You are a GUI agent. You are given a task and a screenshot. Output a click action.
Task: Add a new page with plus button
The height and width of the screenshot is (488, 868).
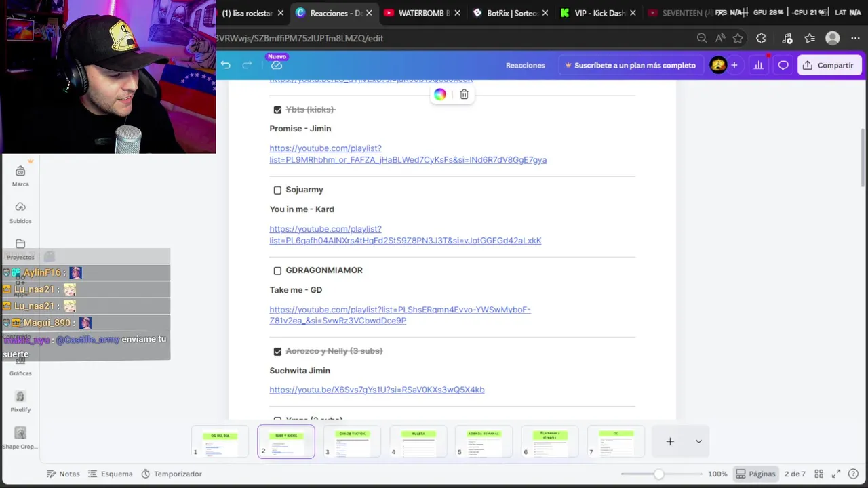coord(670,441)
